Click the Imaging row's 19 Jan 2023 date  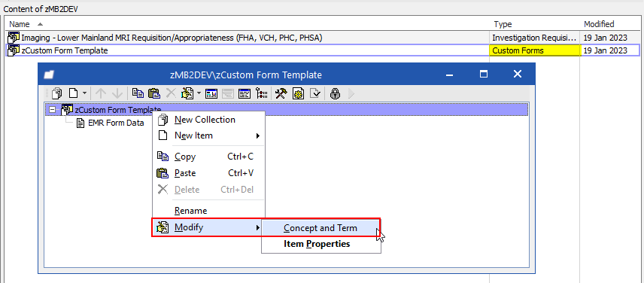tap(606, 38)
